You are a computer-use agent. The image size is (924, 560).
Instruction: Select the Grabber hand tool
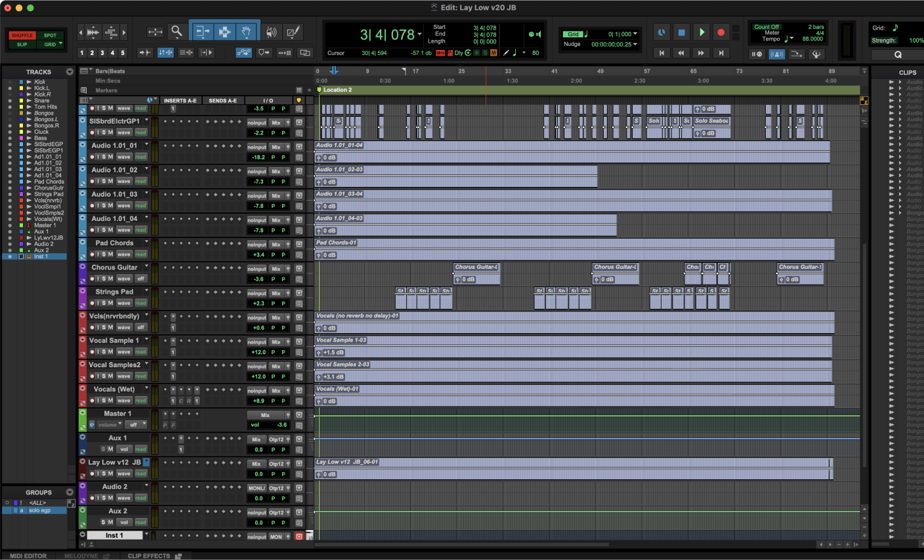246,31
